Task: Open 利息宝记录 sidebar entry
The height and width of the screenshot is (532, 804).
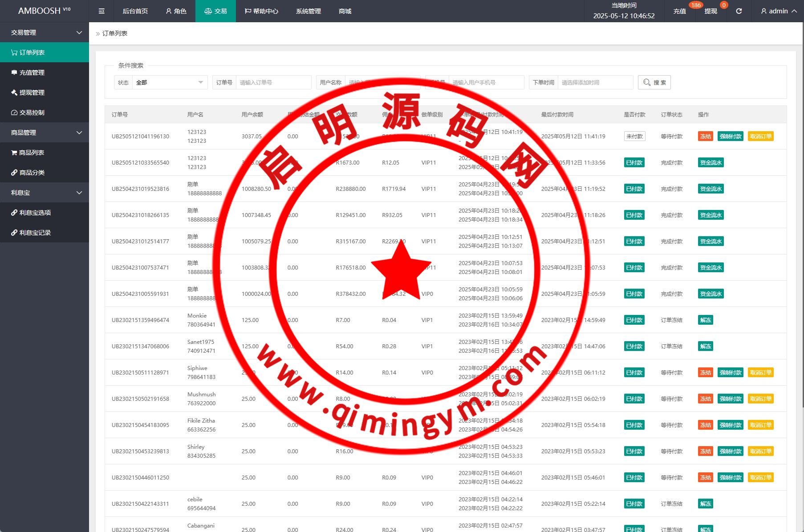Action: tap(35, 233)
